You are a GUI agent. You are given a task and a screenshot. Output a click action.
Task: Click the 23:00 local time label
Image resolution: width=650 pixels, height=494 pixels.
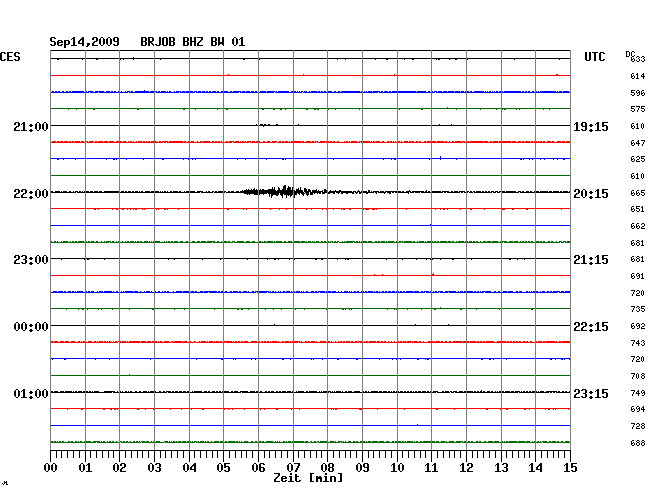click(31, 260)
